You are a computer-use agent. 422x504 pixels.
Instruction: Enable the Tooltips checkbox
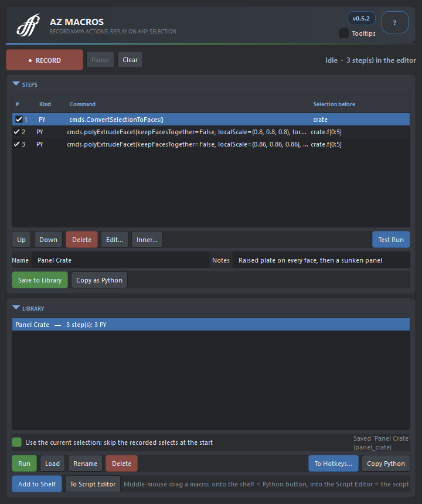point(343,33)
